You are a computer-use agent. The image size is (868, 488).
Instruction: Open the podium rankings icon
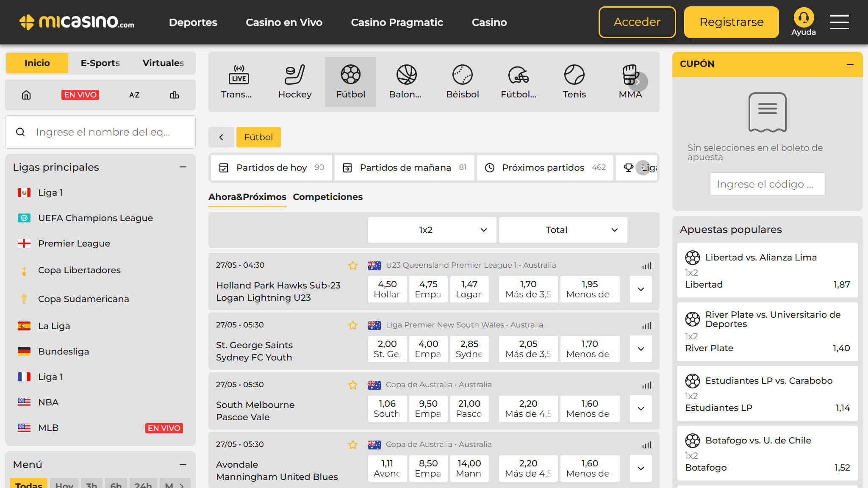pyautogui.click(x=174, y=95)
